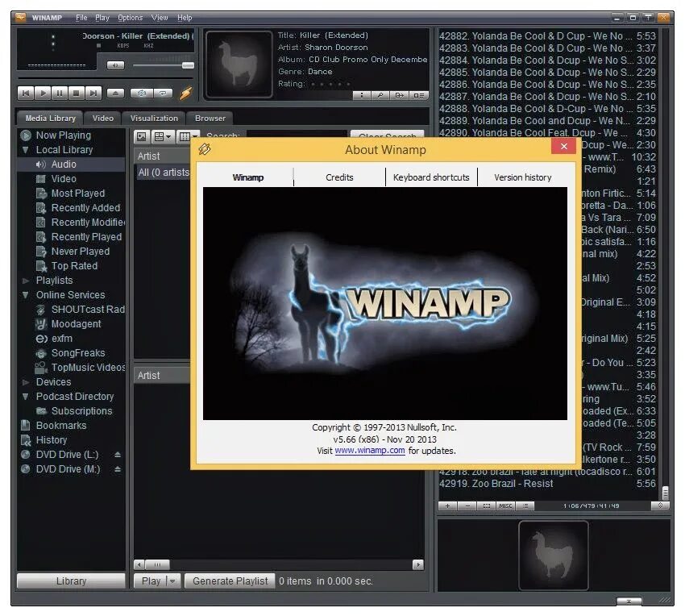
Task: Stop playback with the Stop button
Action: pyautogui.click(x=76, y=93)
